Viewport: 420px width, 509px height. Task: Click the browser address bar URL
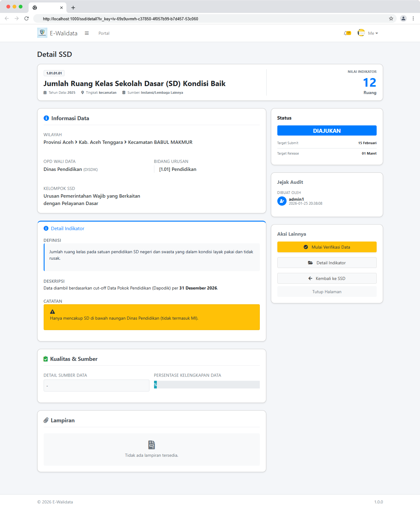point(121,19)
